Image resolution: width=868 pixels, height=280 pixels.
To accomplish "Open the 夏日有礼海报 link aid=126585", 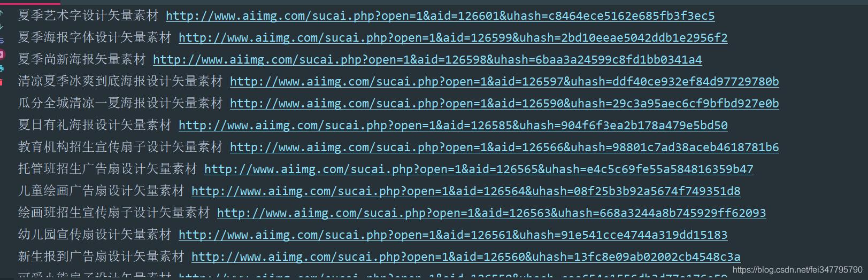I will [x=453, y=126].
